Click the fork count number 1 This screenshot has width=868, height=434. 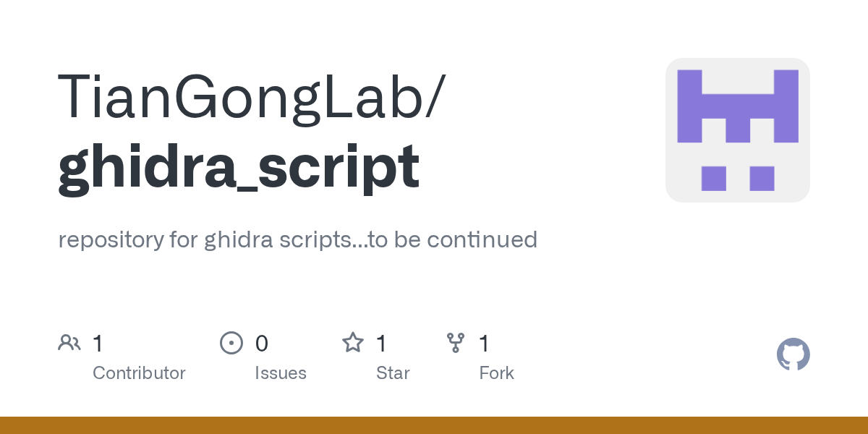485,344
